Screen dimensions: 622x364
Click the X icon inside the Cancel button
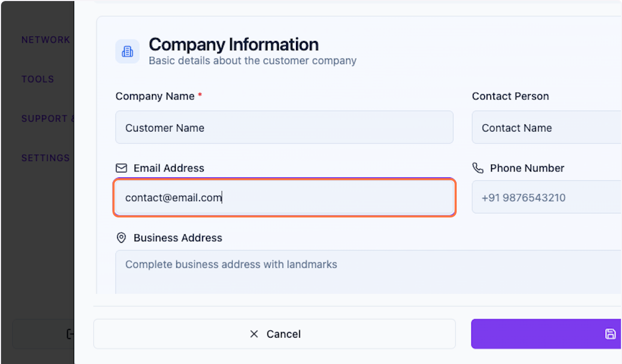[254, 334]
